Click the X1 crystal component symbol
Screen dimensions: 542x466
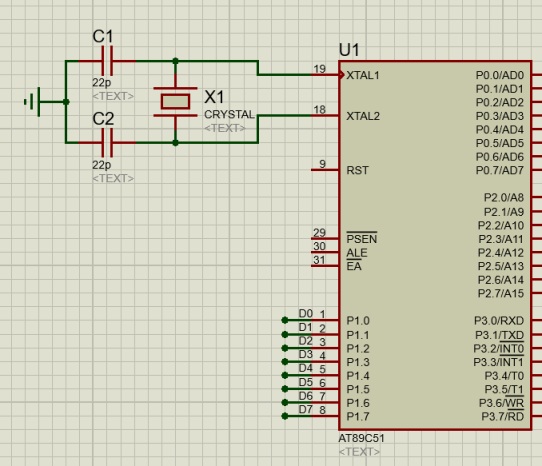tap(176, 102)
